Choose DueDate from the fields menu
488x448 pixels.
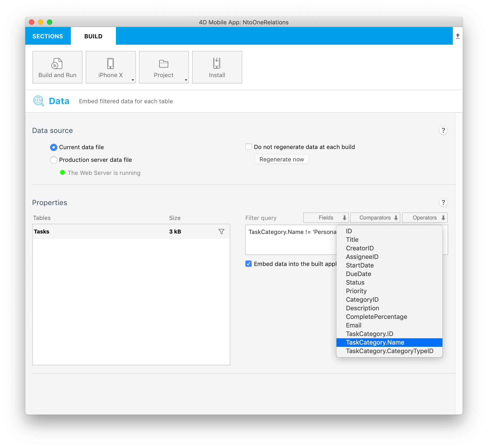coord(389,274)
